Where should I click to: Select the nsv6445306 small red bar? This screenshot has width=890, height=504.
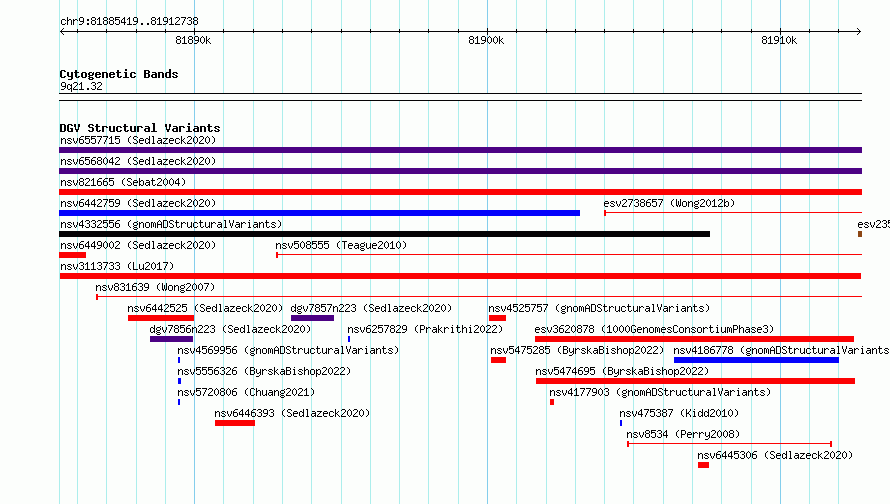point(703,465)
